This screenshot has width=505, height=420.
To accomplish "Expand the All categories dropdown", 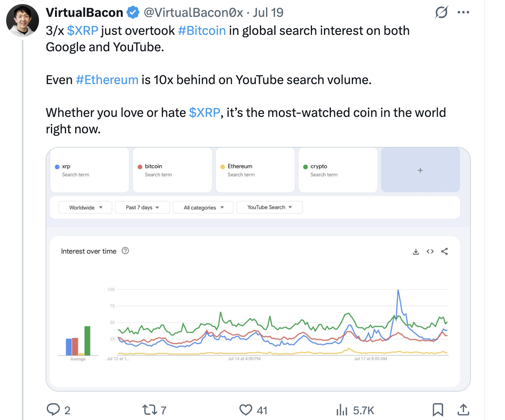I will click(203, 208).
